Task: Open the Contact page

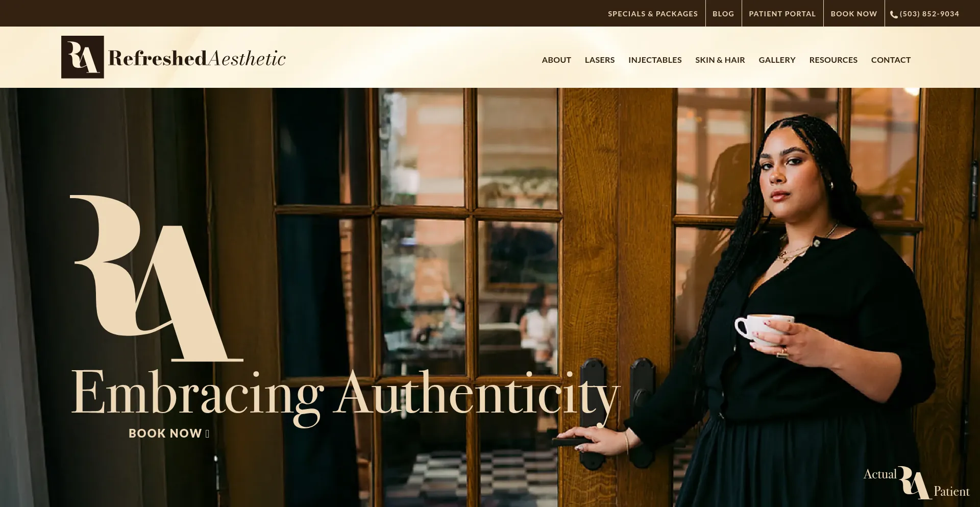Action: coord(891,60)
